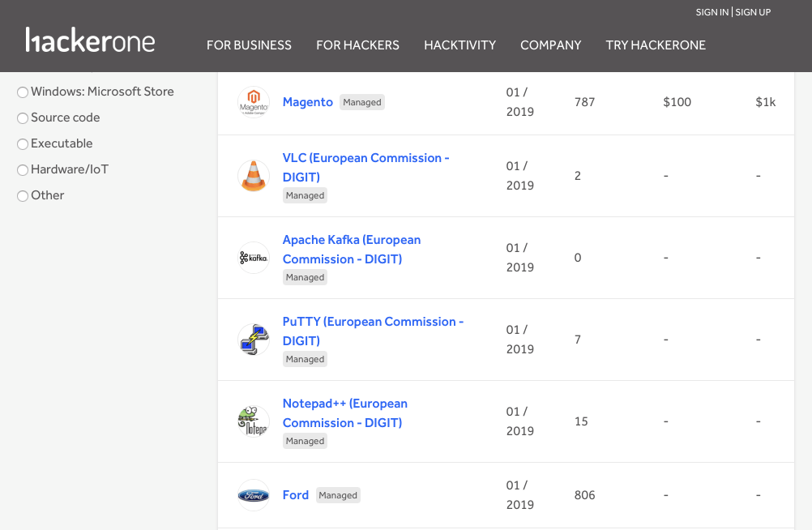Click the Sign In link

point(712,12)
